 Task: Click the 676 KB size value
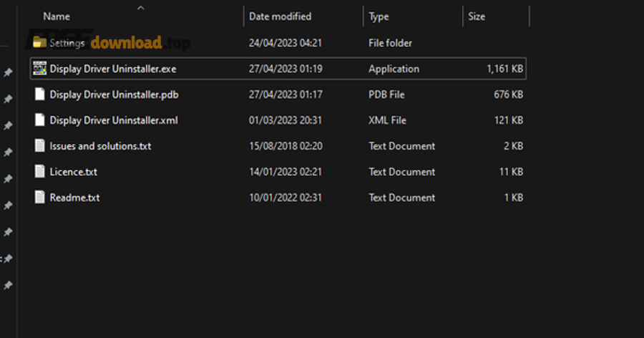point(509,95)
